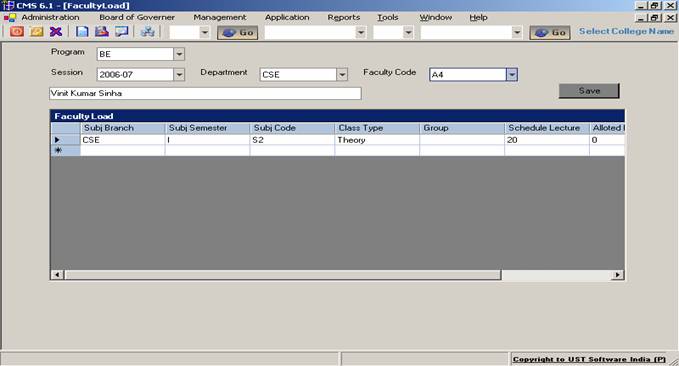Click the Alloted column cell showing 0
This screenshot has height=366, width=679.
pyautogui.click(x=607, y=140)
